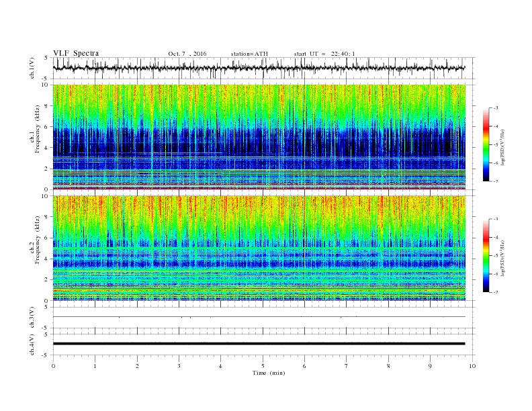Viewport: 532px width, 411px height.
Task: Click the '5' tick on the time axis
Action: (x=263, y=366)
